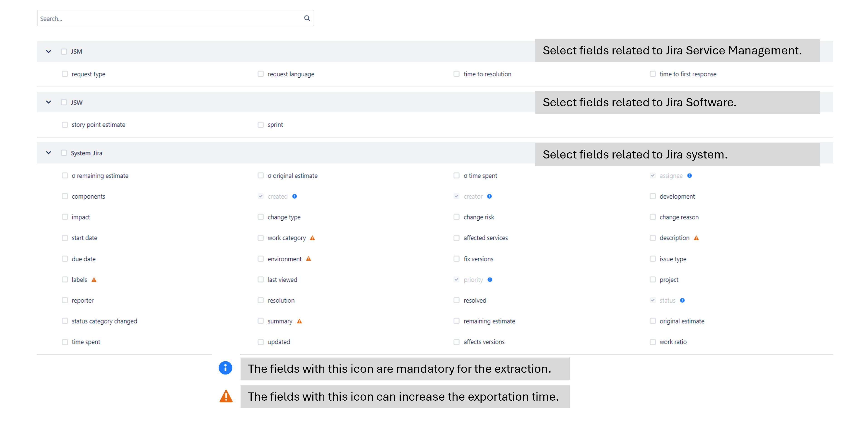Tick the original estimate checkbox (no σ)
The width and height of the screenshot is (868, 431).
(652, 321)
